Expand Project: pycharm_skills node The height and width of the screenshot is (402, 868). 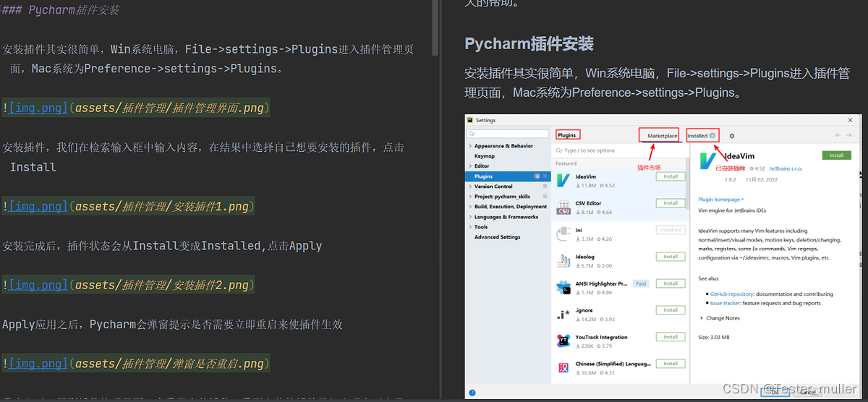(470, 197)
